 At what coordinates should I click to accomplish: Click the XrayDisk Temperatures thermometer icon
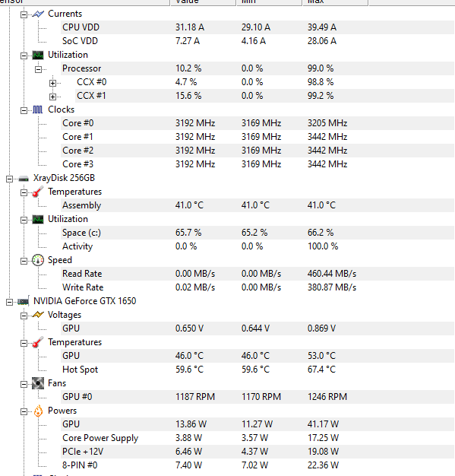click(38, 192)
